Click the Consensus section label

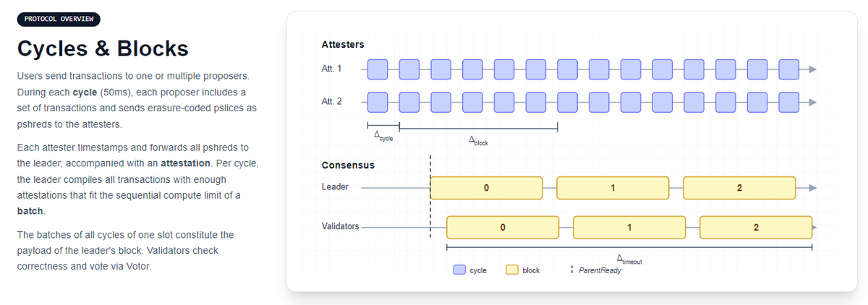coord(347,165)
